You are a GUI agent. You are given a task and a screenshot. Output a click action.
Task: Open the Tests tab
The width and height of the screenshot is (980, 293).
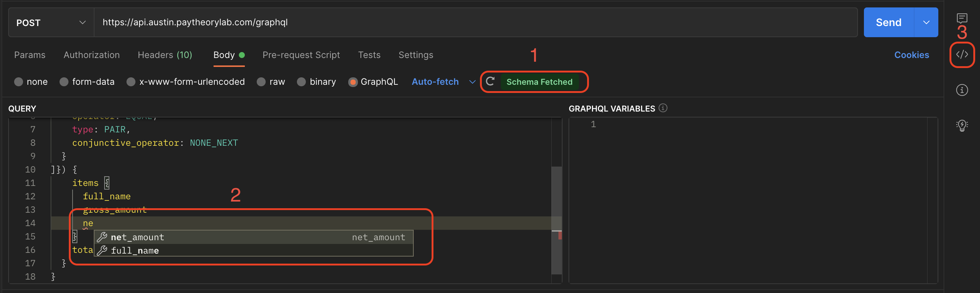pyautogui.click(x=369, y=55)
